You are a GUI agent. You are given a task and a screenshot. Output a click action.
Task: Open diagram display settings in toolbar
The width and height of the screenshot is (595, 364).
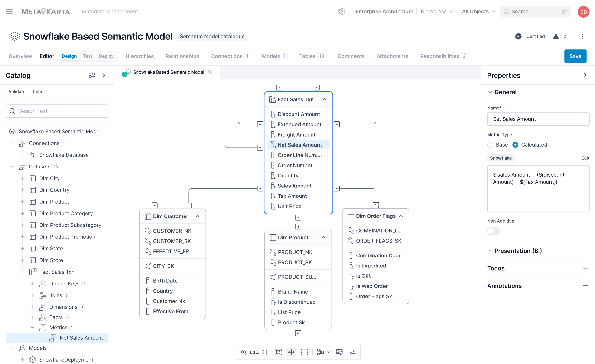[352, 352]
